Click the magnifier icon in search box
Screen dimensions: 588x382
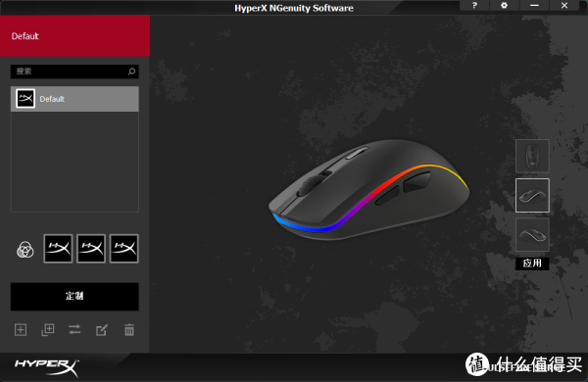tap(131, 72)
